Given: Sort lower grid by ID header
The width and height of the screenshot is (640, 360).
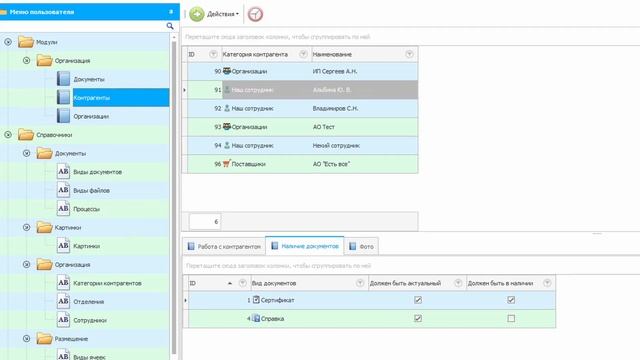Looking at the screenshot, I should (x=193, y=283).
